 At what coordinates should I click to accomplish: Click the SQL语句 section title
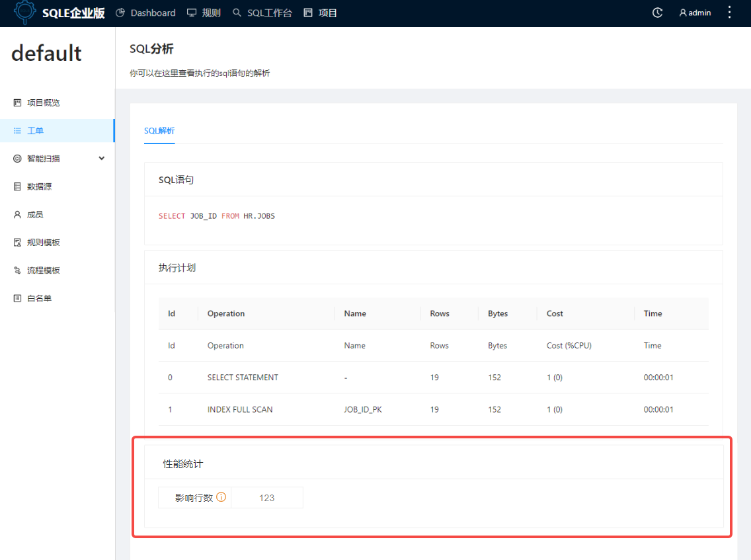click(177, 180)
